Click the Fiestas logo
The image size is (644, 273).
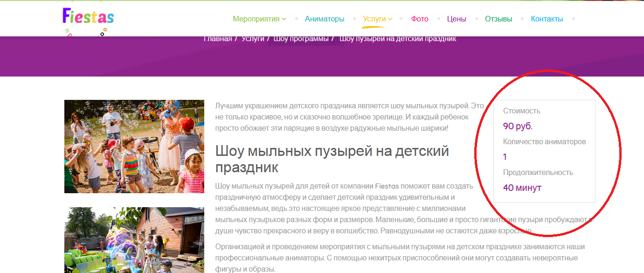tap(88, 18)
